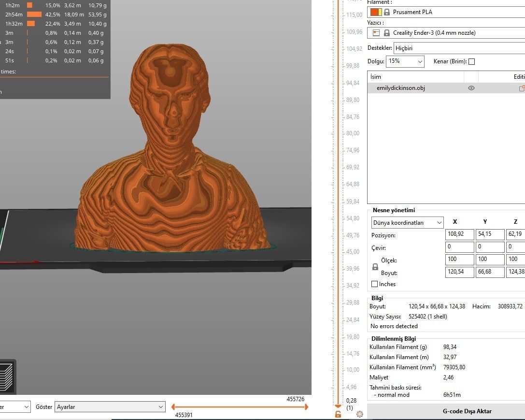Click the Boyut X field 120,54
The height and width of the screenshot is (420, 525).
pos(459,272)
